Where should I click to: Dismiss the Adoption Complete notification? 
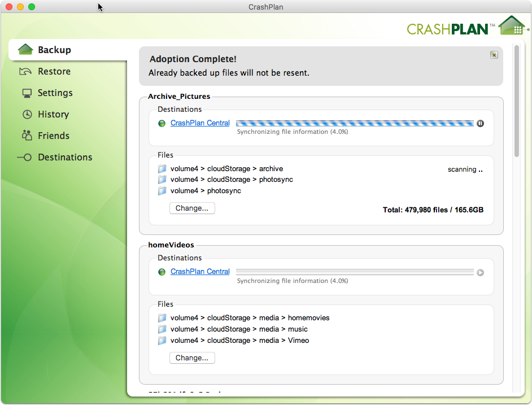pyautogui.click(x=494, y=55)
